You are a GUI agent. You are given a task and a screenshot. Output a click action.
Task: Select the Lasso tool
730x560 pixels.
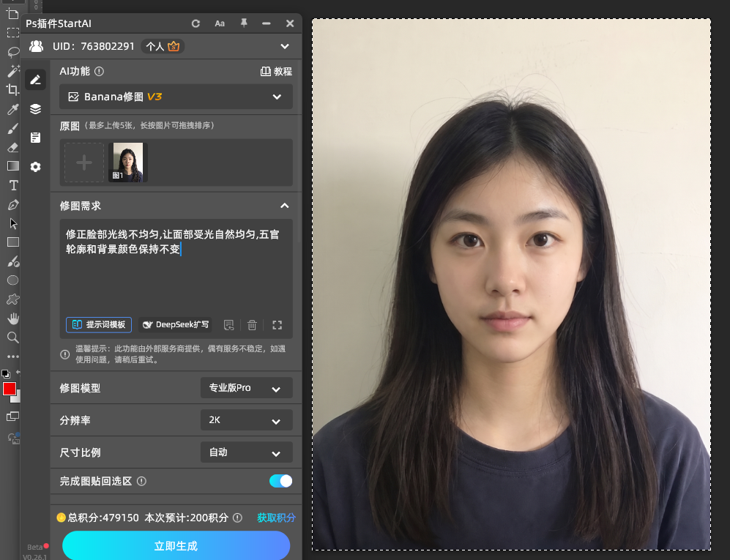point(13,52)
